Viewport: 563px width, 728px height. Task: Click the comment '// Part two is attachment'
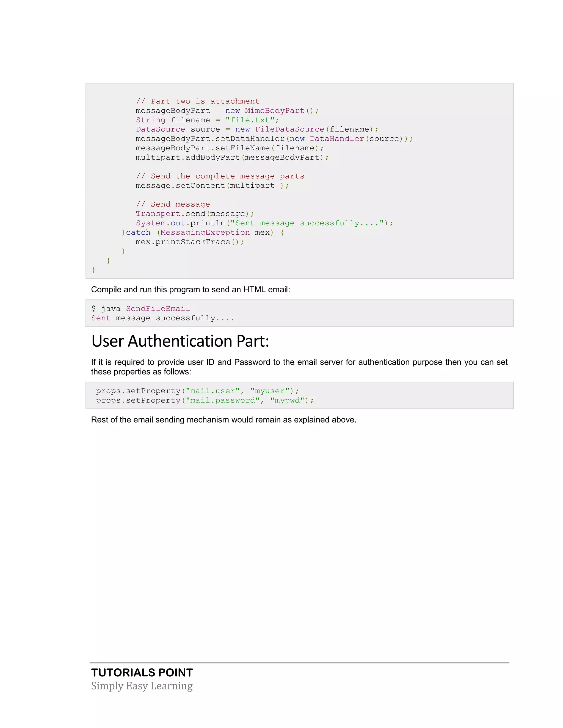click(197, 101)
